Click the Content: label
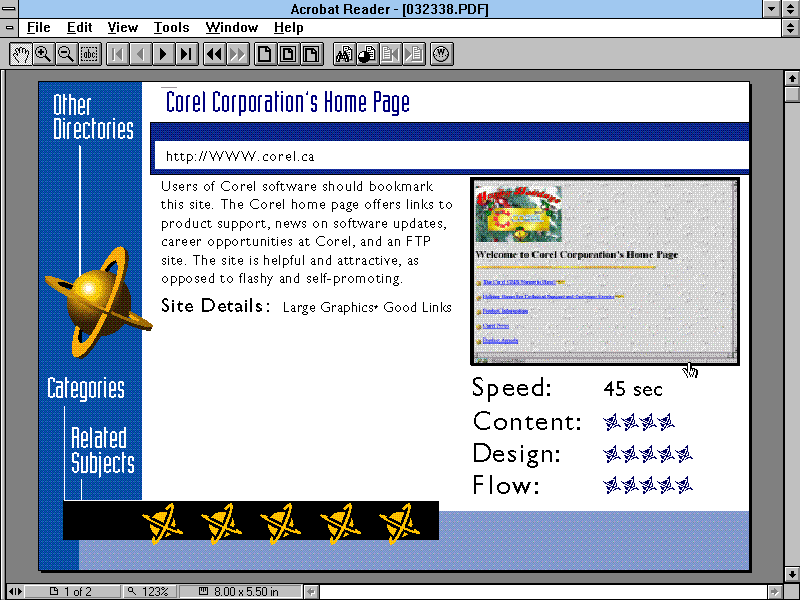The image size is (800, 600). (527, 421)
